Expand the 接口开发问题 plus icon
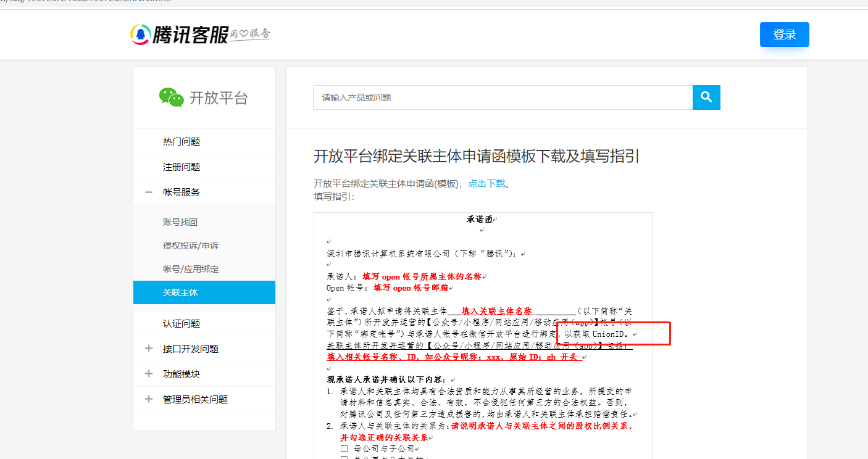 148,349
